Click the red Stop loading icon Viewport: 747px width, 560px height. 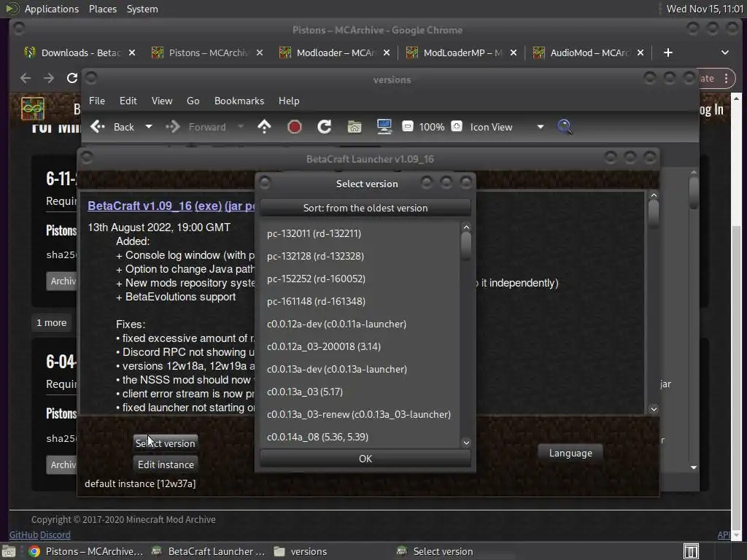(x=295, y=127)
